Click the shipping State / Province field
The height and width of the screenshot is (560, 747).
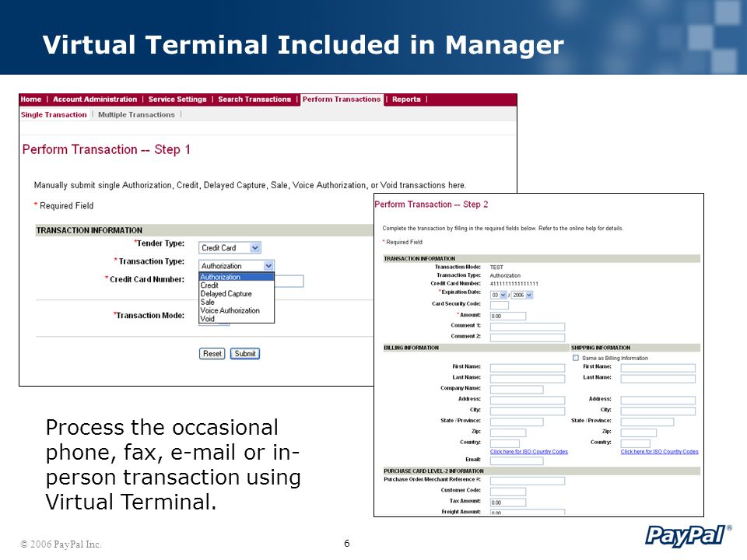tap(647, 422)
